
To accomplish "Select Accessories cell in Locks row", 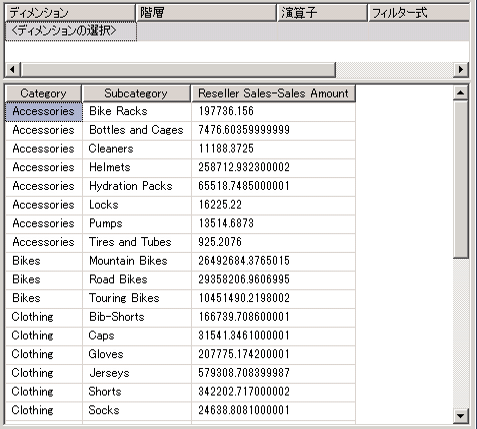I will pyautogui.click(x=44, y=205).
